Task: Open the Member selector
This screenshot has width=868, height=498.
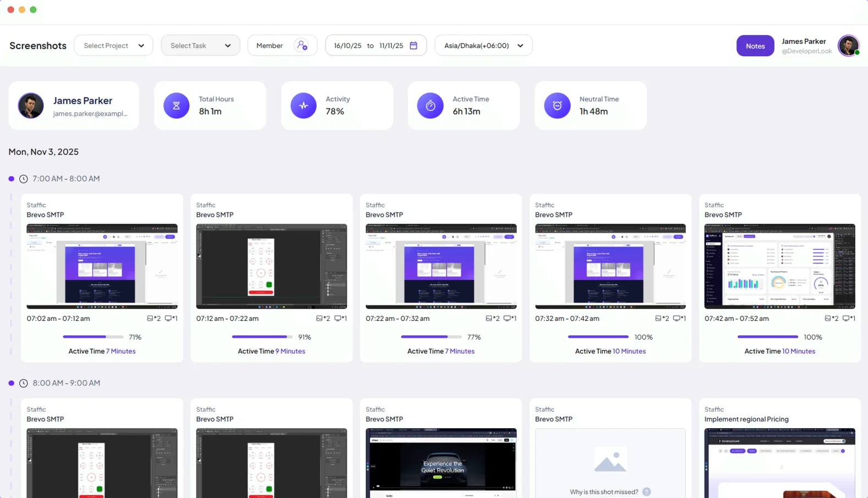Action: (x=282, y=46)
